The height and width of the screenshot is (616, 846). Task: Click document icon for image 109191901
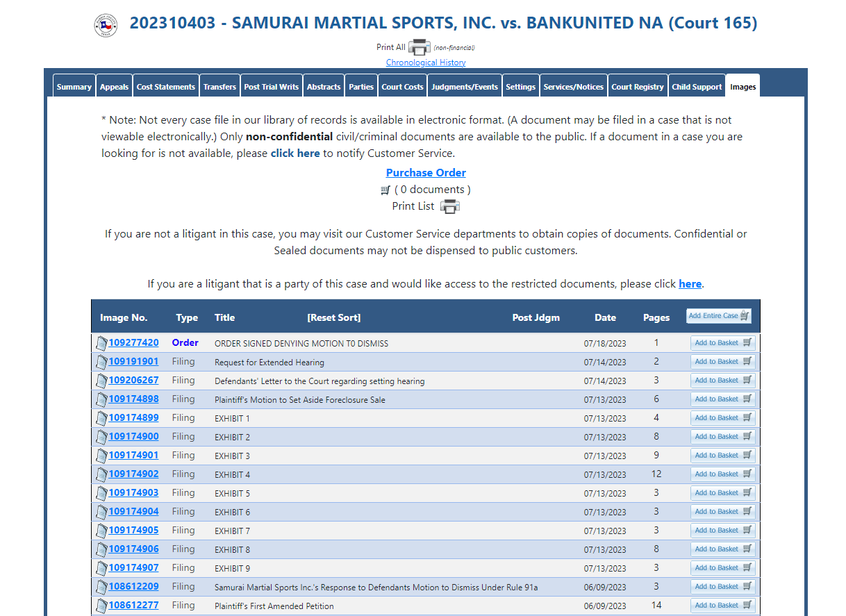(x=101, y=362)
